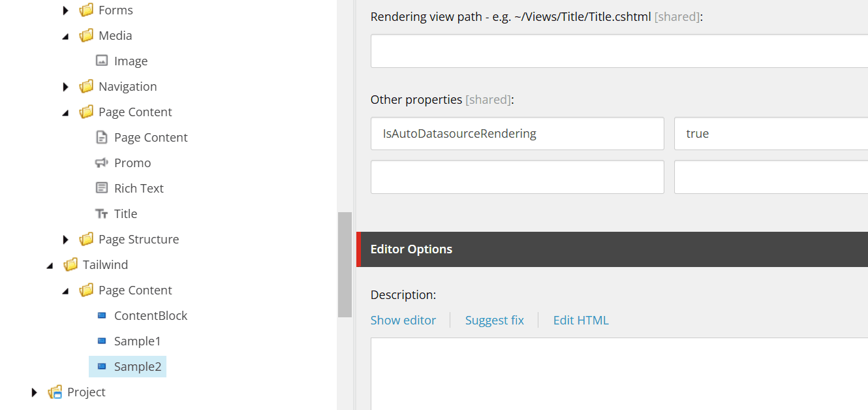Screen dimensions: 868x410
Task: Click the ContentBlock rendering icon
Action: 101,315
